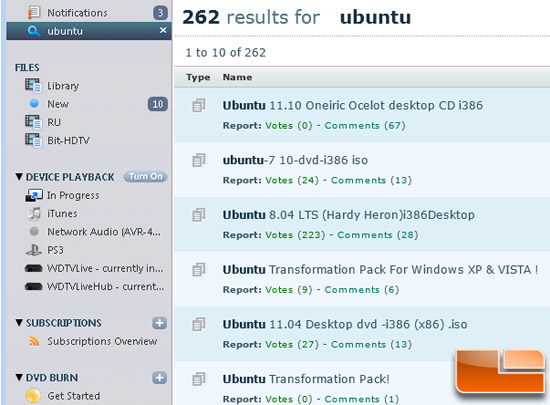Open Get Started under DVD Burn
This screenshot has width=550, height=405.
point(74,396)
